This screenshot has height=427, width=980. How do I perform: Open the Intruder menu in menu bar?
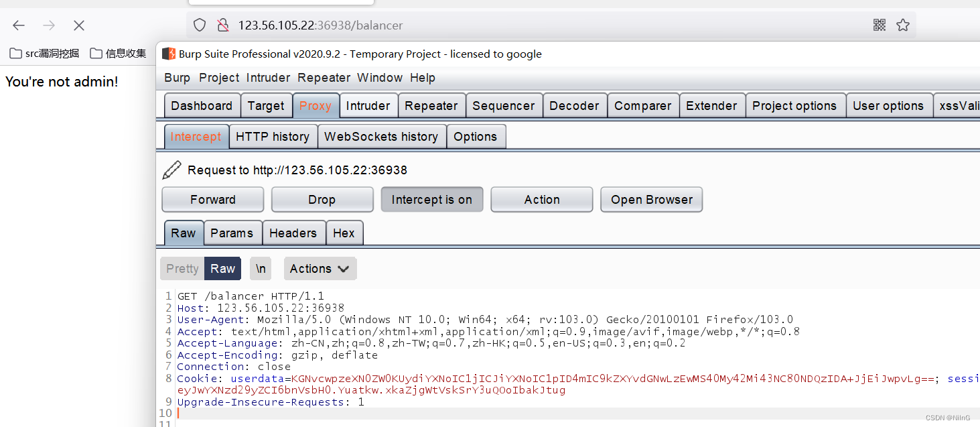(x=268, y=78)
